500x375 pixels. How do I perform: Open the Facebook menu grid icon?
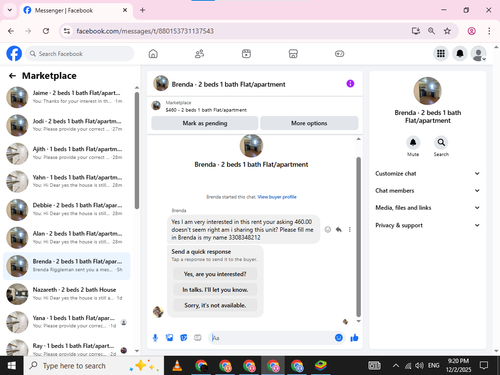pos(441,54)
